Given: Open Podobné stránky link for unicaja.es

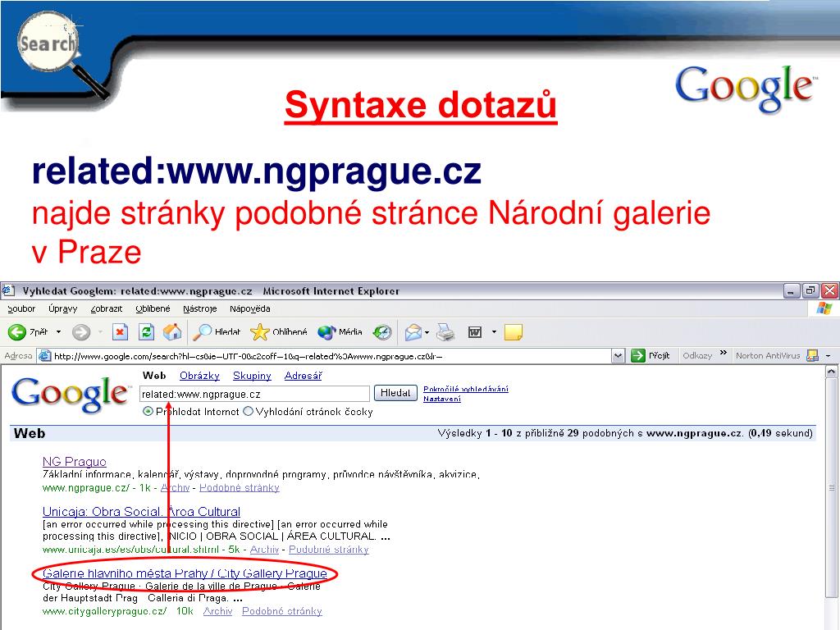Looking at the screenshot, I should [x=328, y=549].
